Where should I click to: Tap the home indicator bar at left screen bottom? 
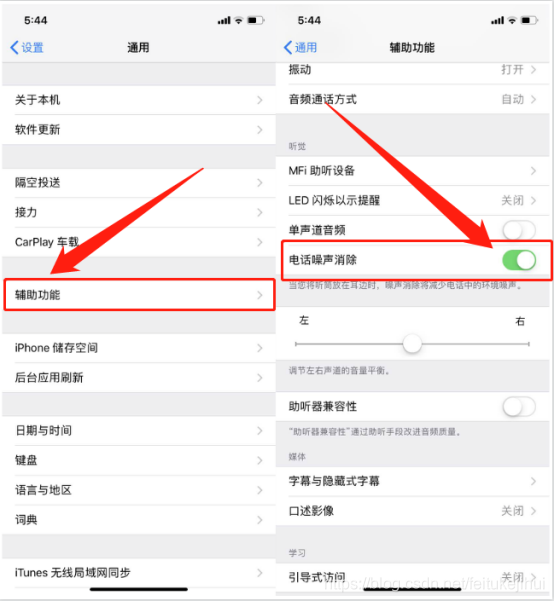coord(139,589)
